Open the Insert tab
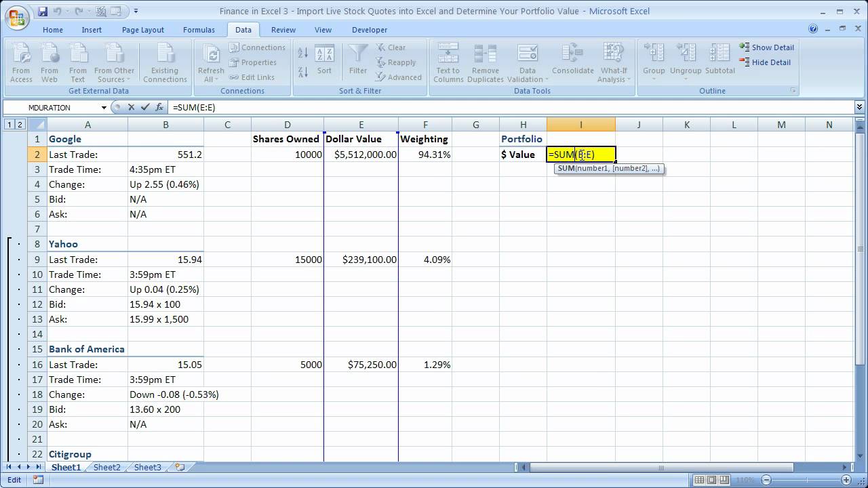Image resolution: width=868 pixels, height=488 pixels. point(92,30)
